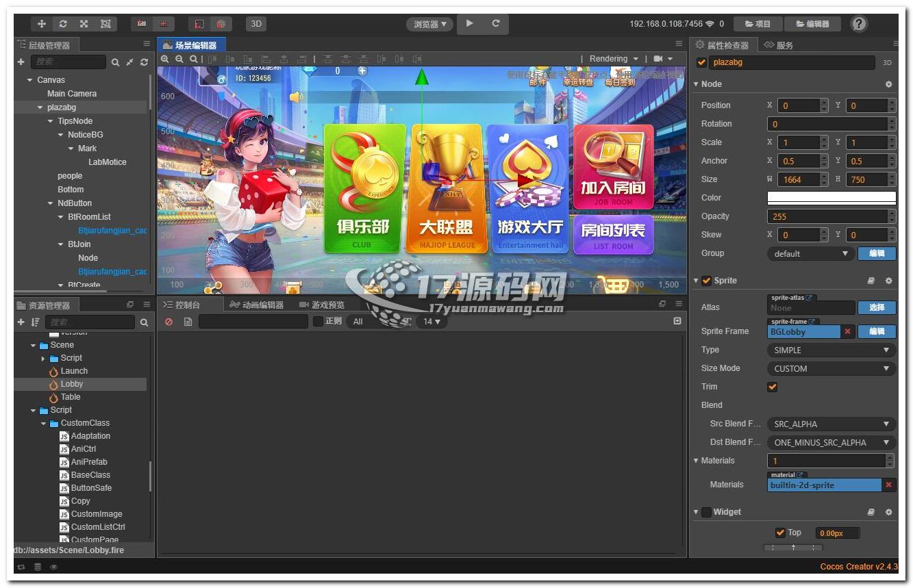Clear the console with the red icon

169,322
